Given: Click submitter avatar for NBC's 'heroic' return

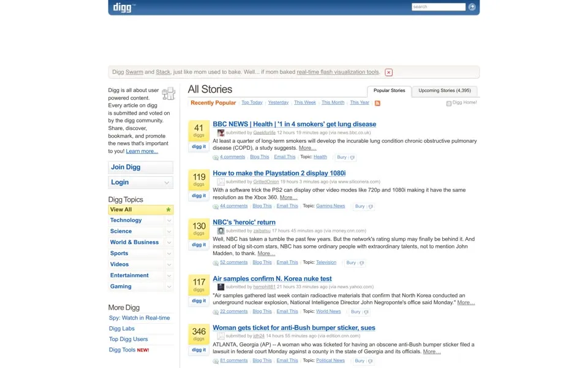Looking at the screenshot, I should pos(221,231).
